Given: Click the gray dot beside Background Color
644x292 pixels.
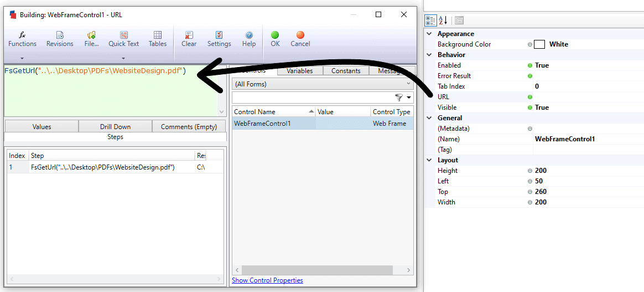Looking at the screenshot, I should coord(530,44).
